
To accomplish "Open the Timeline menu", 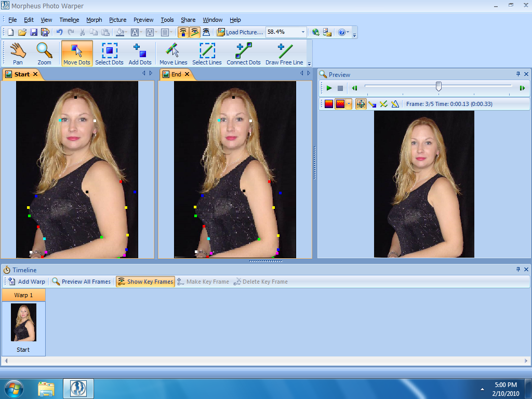I will [x=69, y=20].
